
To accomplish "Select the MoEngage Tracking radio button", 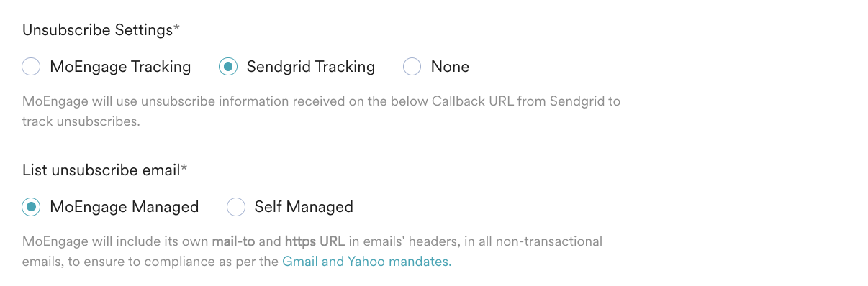I will click(31, 67).
